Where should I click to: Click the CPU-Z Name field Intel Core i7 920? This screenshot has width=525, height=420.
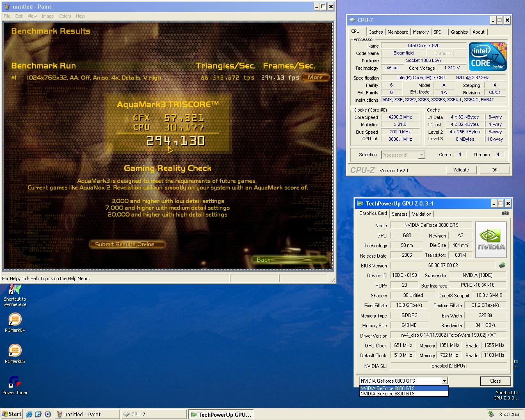coord(423,46)
